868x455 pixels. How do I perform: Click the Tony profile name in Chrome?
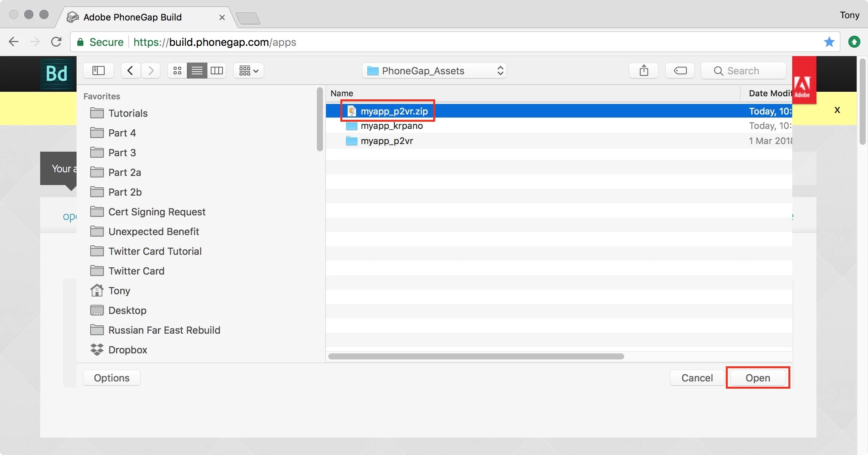849,15
